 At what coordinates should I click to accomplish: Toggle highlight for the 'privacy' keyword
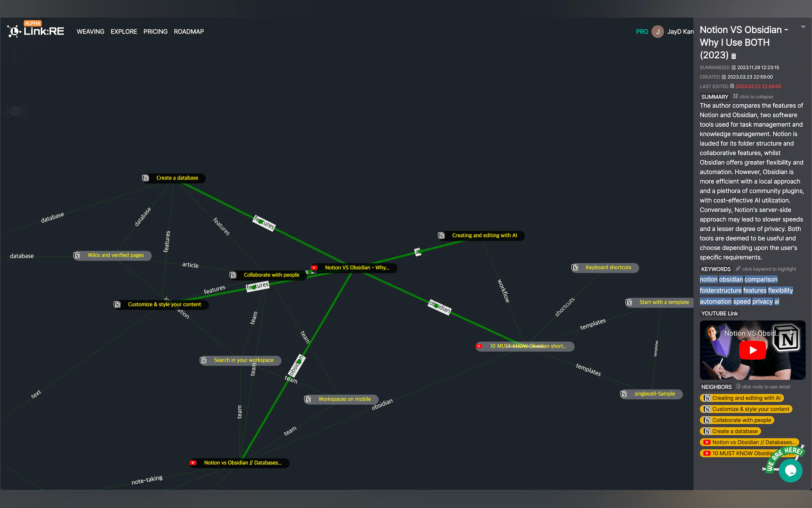coord(762,302)
